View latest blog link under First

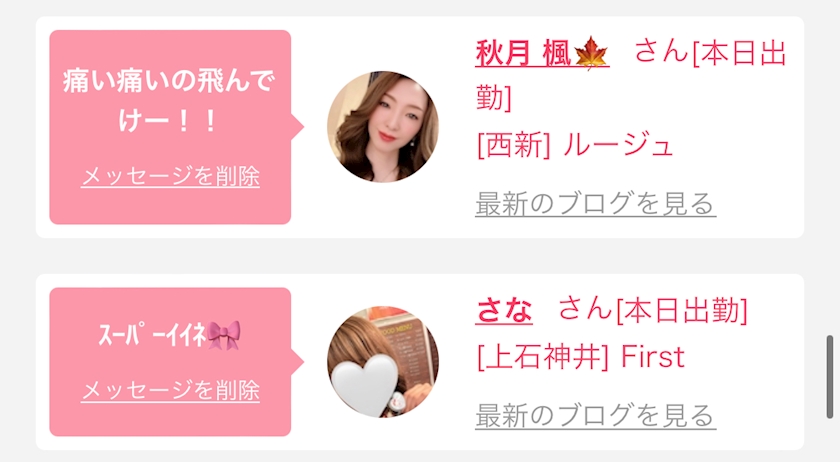pos(595,415)
